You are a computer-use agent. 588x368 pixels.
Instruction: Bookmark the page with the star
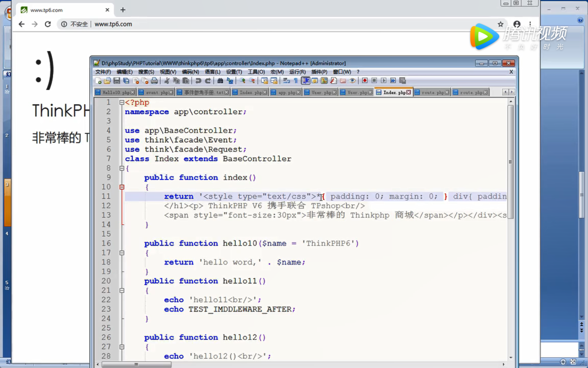pyautogui.click(x=500, y=24)
